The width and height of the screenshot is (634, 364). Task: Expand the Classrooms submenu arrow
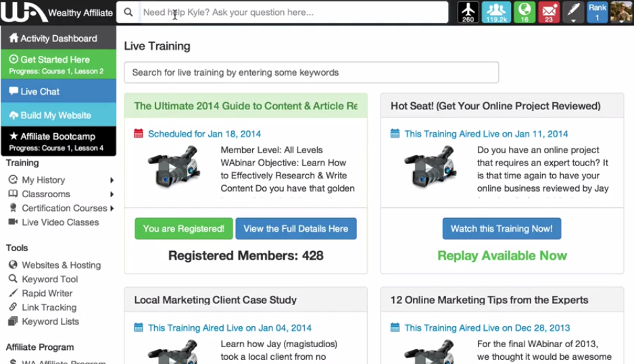pos(112,194)
